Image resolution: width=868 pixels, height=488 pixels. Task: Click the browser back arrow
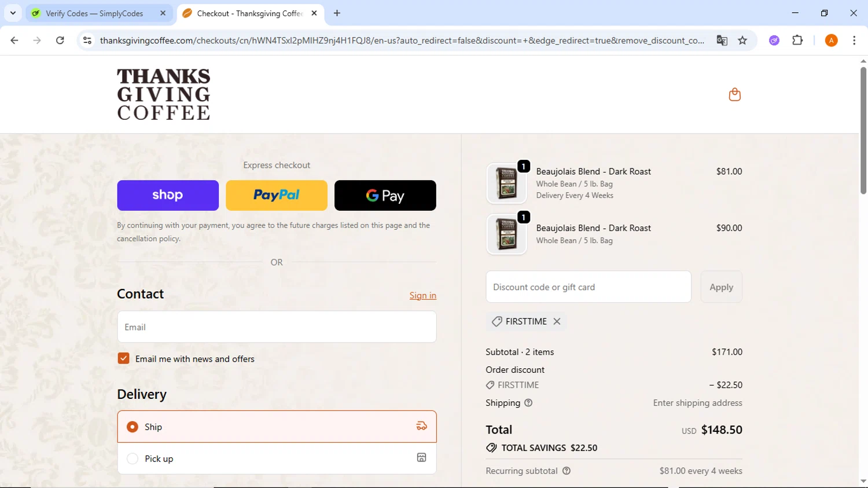click(x=14, y=41)
